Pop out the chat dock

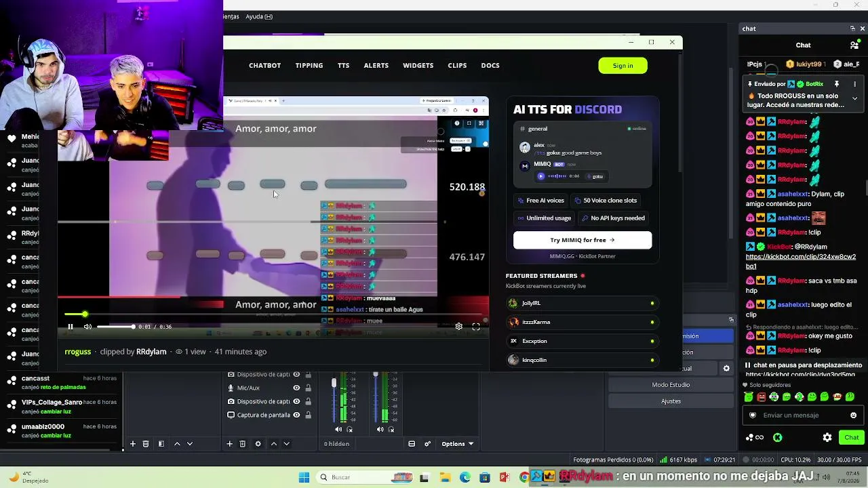[x=852, y=28]
